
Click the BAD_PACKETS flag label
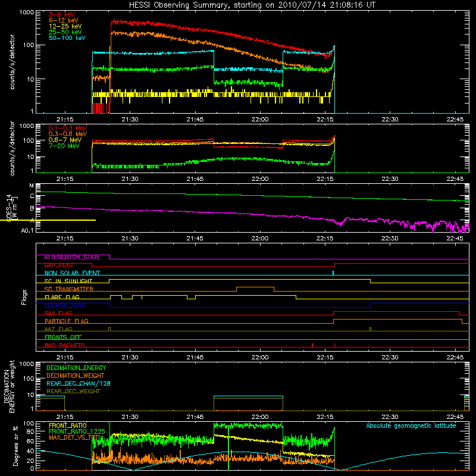click(65, 345)
